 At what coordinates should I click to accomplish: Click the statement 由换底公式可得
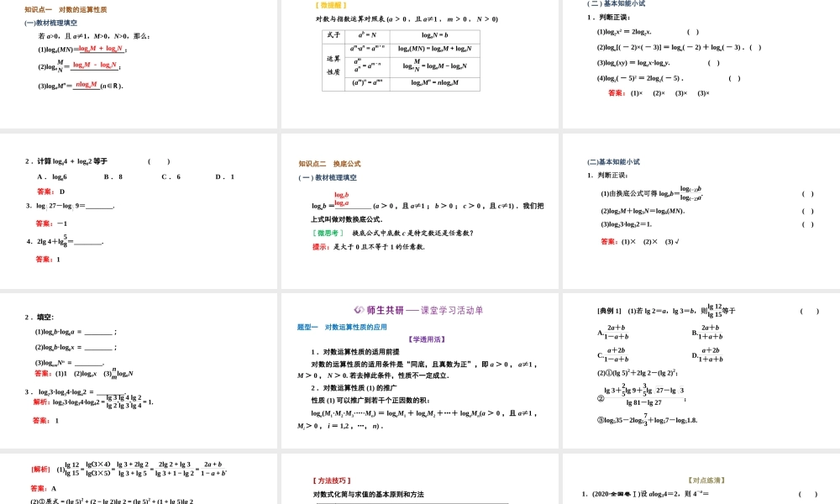point(652,193)
